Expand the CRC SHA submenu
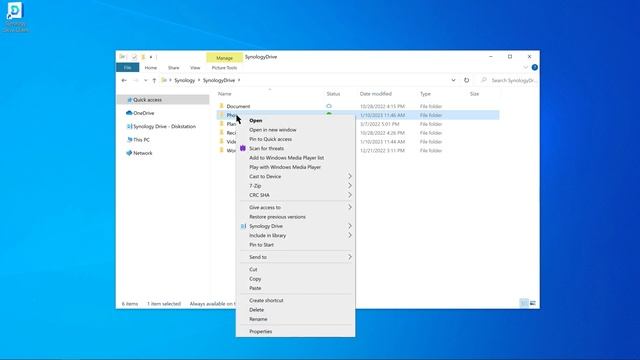640x360 pixels. [350, 195]
